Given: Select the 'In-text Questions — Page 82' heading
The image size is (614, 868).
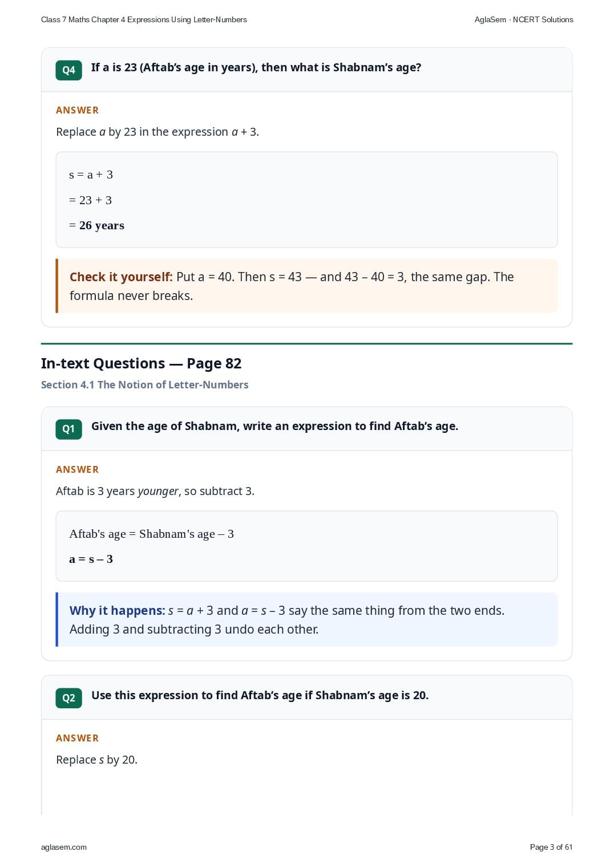Looking at the screenshot, I should click(141, 363).
